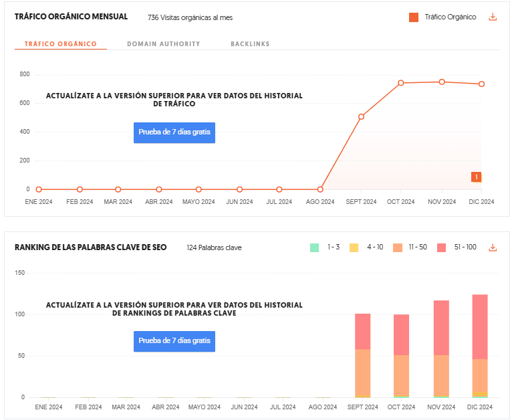Click 'RANKING DE LAS PALABRAS CLAVE DE SEO' heading

coord(90,247)
